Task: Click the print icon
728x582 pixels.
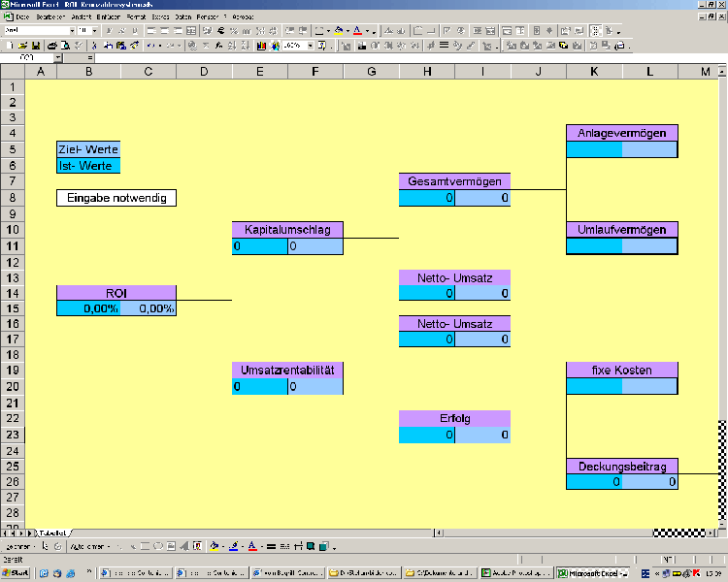Action: (52, 46)
